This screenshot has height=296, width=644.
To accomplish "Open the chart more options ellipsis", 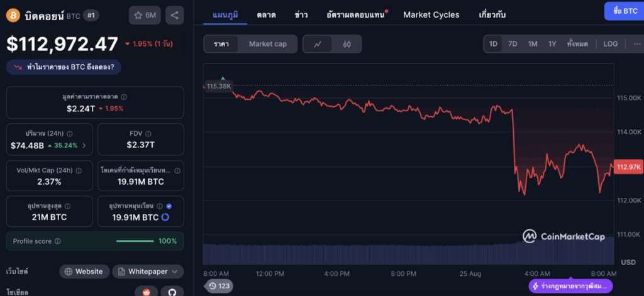I will [x=637, y=44].
